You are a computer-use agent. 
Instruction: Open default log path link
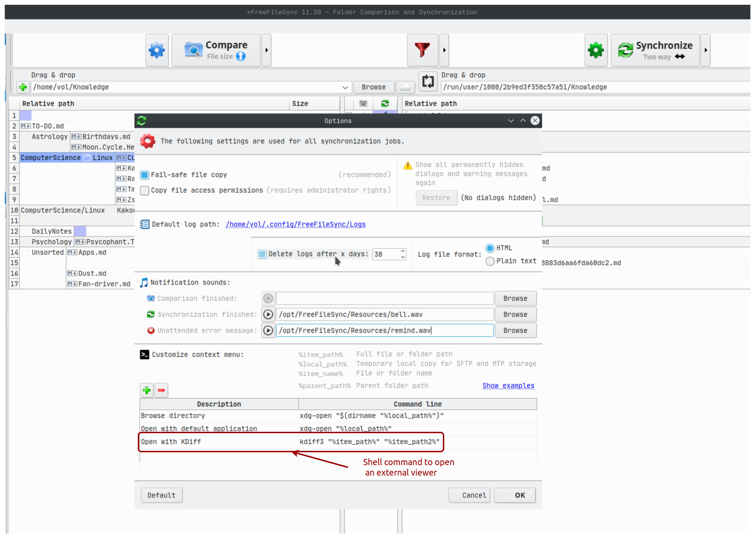tap(296, 224)
